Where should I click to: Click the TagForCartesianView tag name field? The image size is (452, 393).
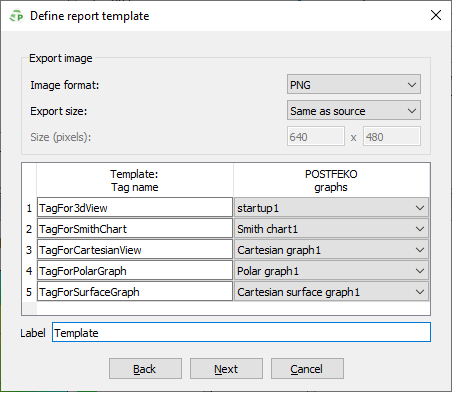tap(135, 250)
